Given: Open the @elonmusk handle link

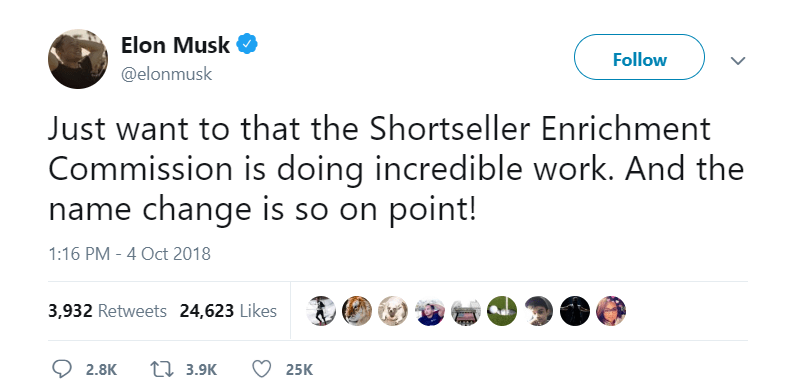Looking at the screenshot, I should tap(166, 74).
